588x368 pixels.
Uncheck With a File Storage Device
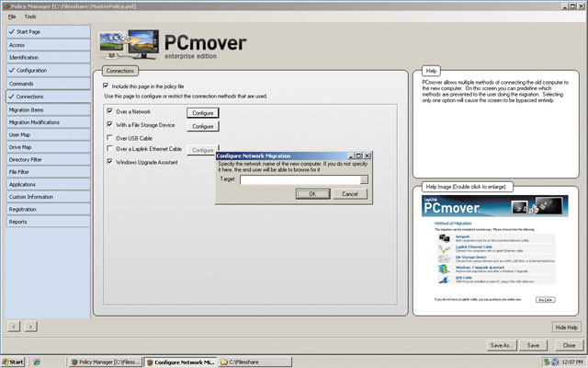[x=110, y=124]
